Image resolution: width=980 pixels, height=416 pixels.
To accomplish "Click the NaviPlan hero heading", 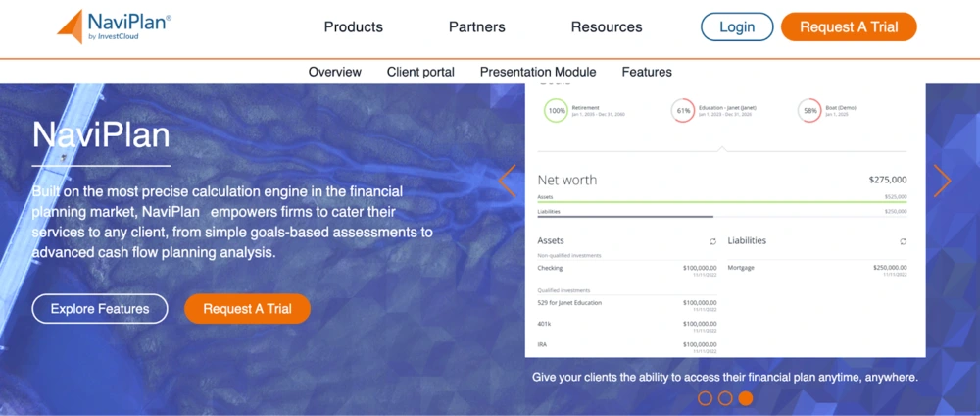I will (x=101, y=133).
